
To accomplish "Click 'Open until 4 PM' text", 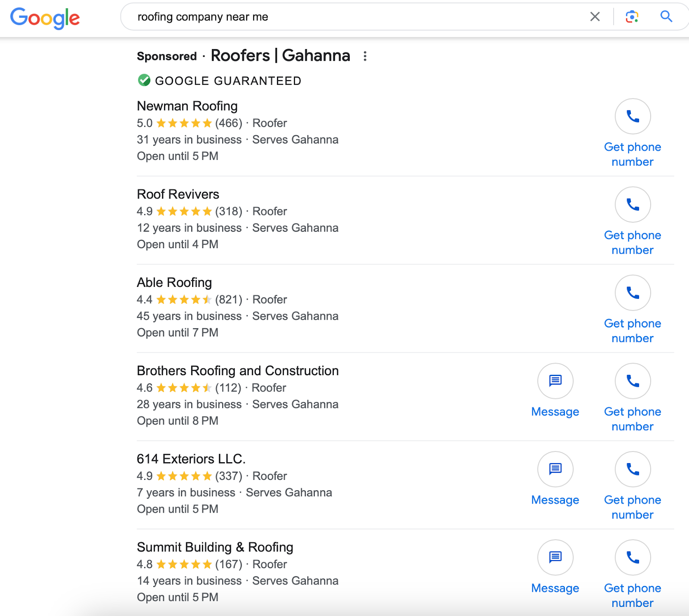I will click(177, 244).
